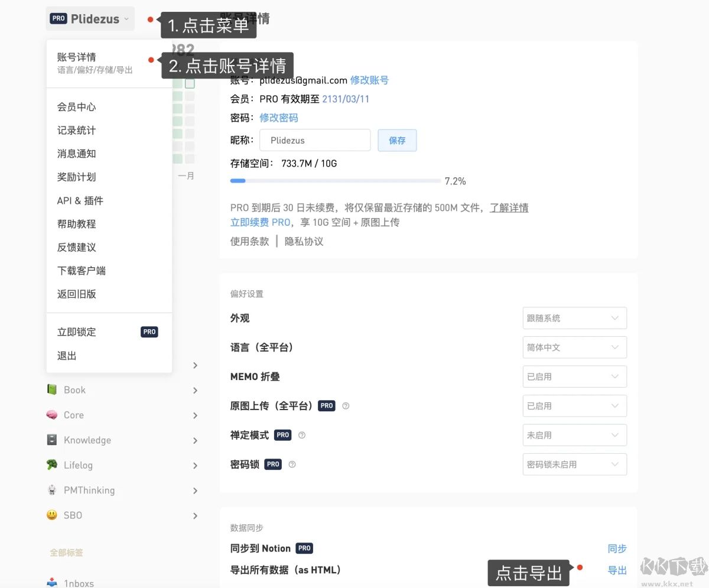
Task: Open the 会员中心 menu item
Action: [x=76, y=107]
